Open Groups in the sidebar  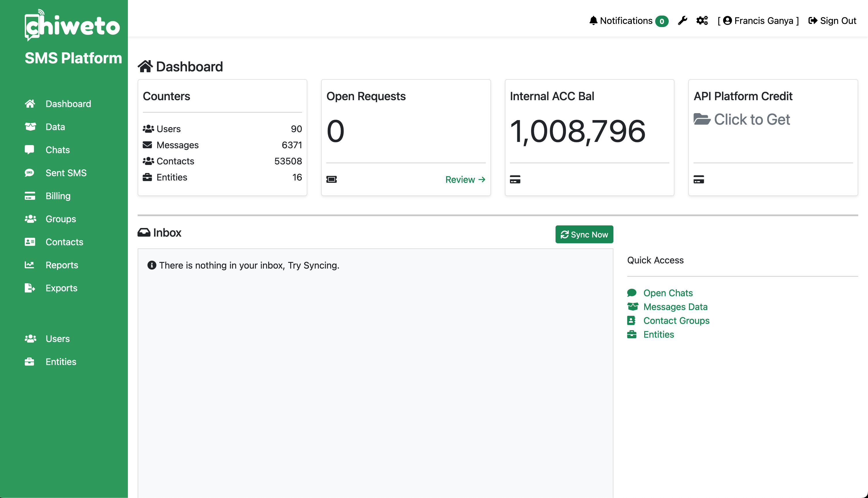[x=61, y=219]
